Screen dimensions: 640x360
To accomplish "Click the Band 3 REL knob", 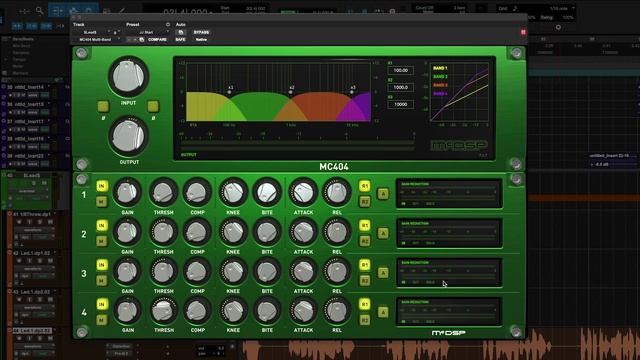I will 337,271.
